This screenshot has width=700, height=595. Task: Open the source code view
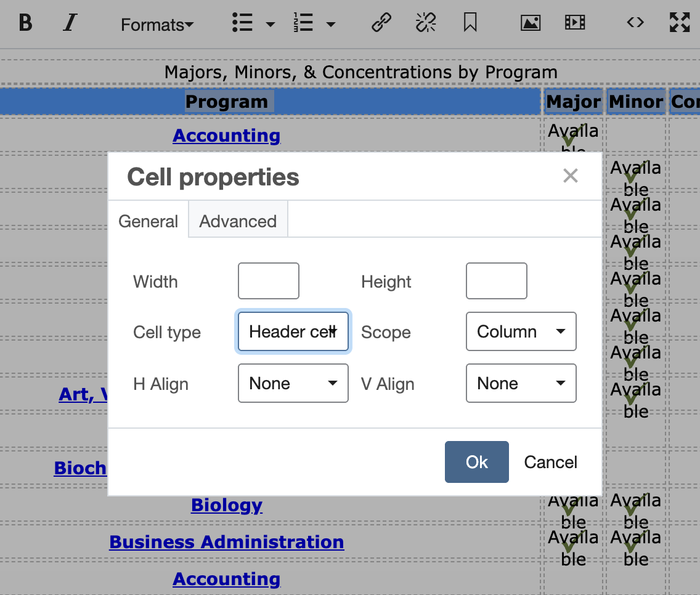(x=635, y=23)
